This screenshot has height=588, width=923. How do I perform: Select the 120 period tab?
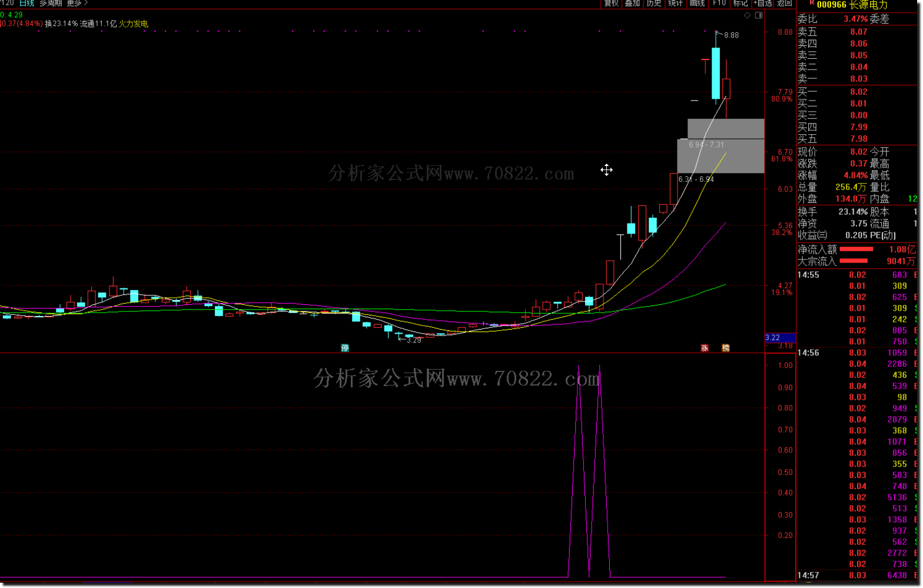[7, 4]
